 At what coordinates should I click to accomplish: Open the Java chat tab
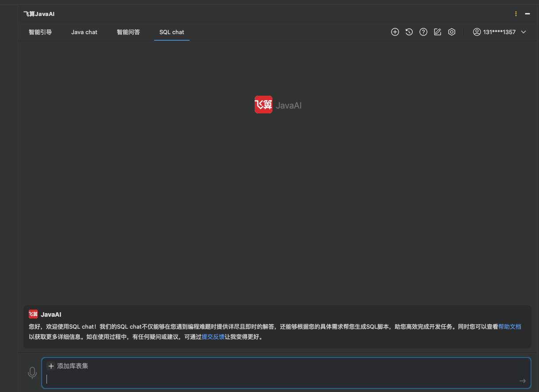(x=84, y=32)
